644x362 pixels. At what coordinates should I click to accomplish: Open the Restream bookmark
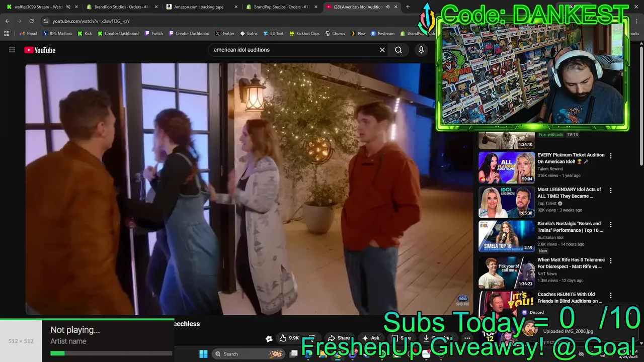tap(383, 33)
